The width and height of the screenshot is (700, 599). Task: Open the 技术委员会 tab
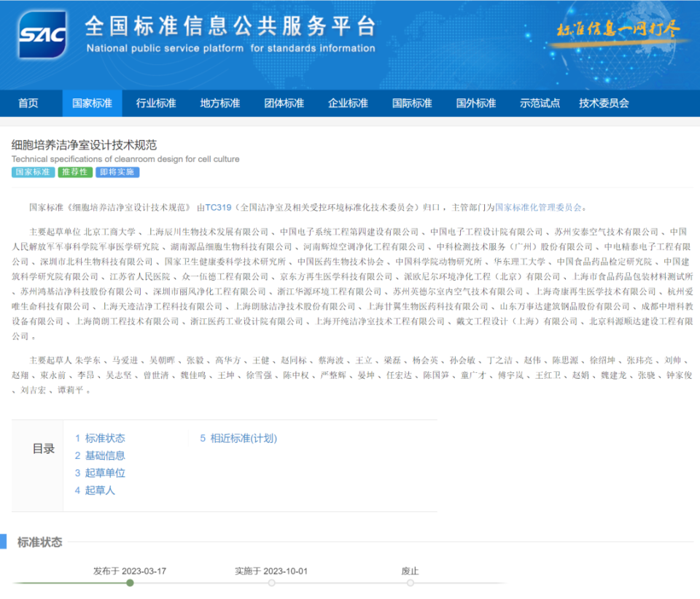(x=604, y=103)
